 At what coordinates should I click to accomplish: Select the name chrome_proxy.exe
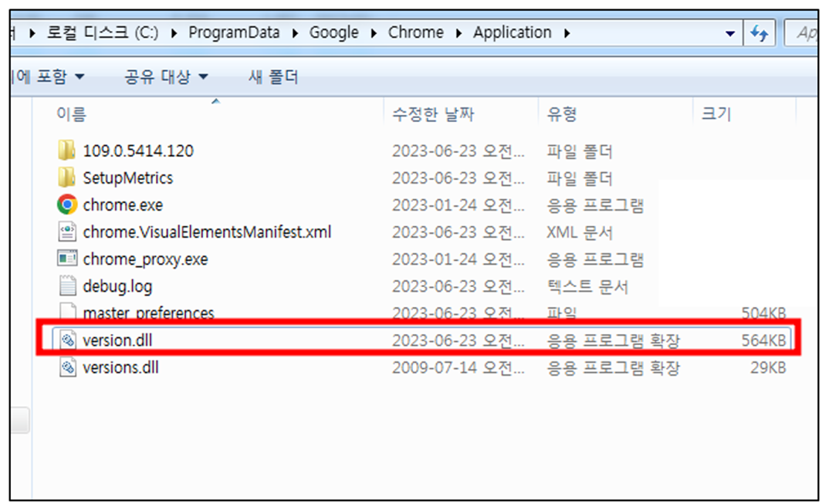pos(145,259)
